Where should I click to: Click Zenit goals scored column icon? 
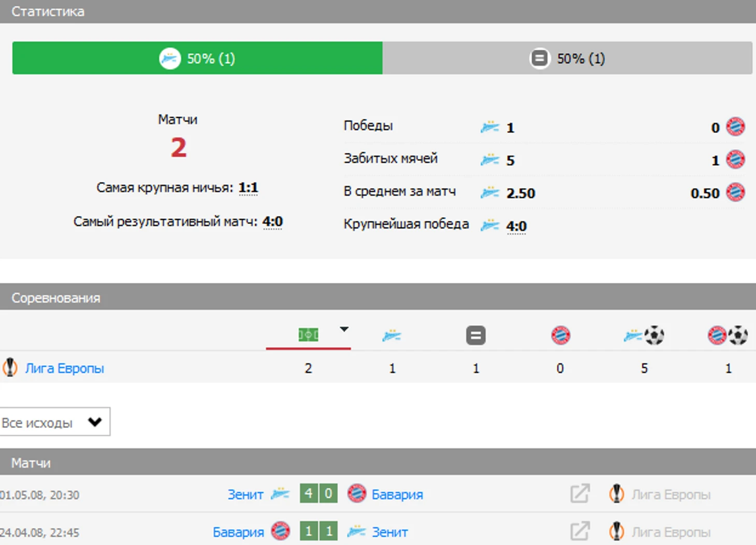pyautogui.click(x=644, y=335)
